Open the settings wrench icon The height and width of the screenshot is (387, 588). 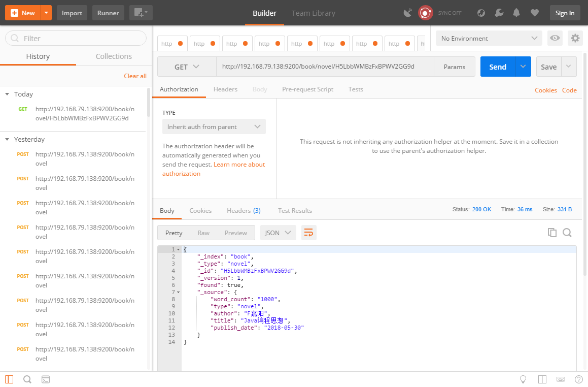pyautogui.click(x=499, y=13)
